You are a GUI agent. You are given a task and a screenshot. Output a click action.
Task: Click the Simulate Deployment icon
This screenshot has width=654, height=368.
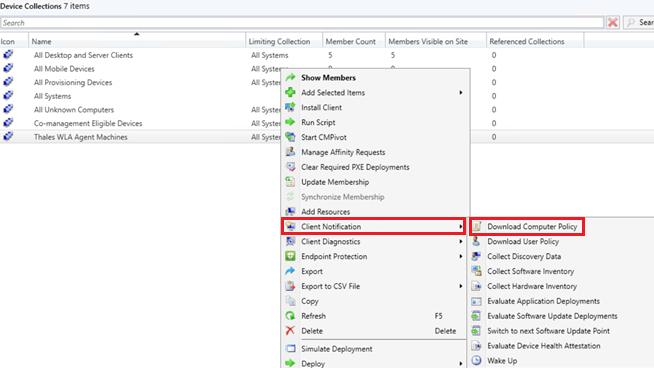pos(290,349)
